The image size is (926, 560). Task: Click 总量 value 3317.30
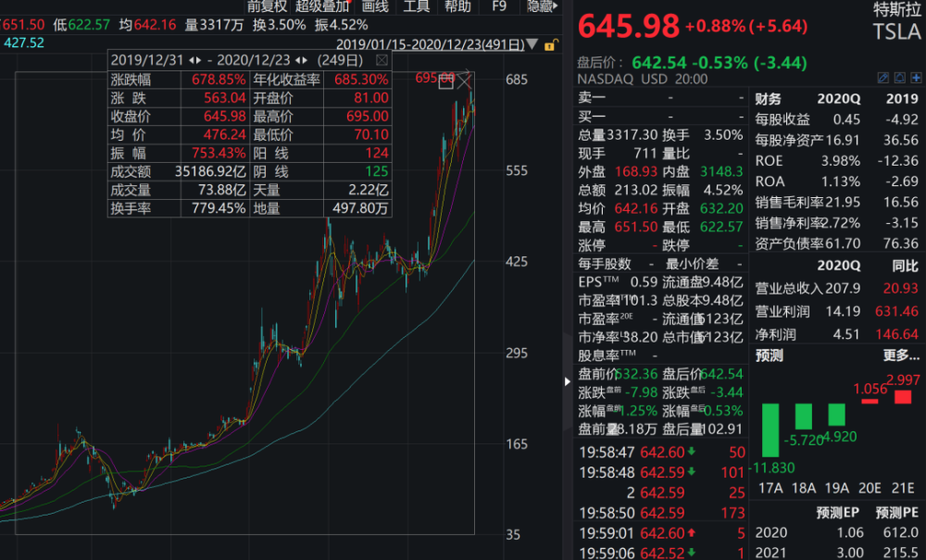click(x=632, y=135)
